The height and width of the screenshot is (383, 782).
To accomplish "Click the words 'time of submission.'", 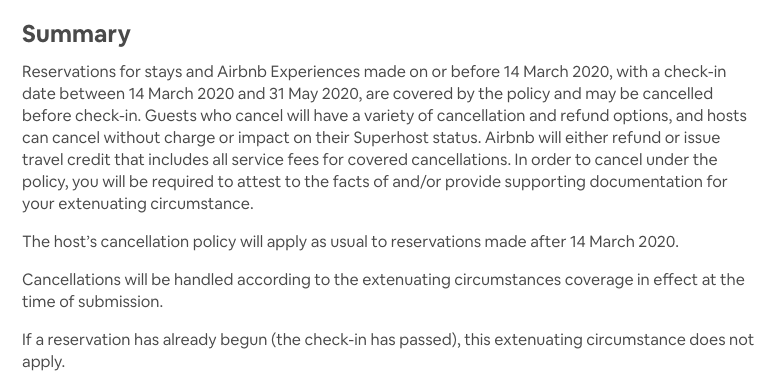I will click(x=92, y=302).
